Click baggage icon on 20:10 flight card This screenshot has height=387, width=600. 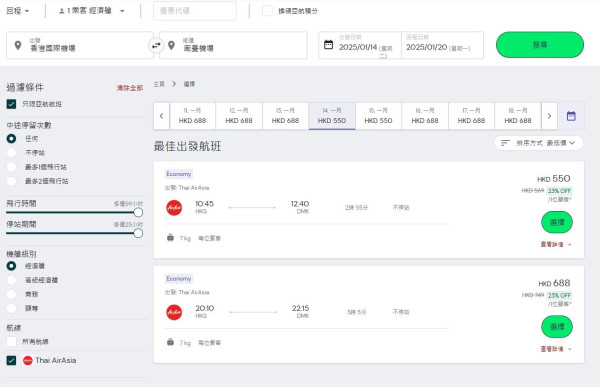point(170,342)
